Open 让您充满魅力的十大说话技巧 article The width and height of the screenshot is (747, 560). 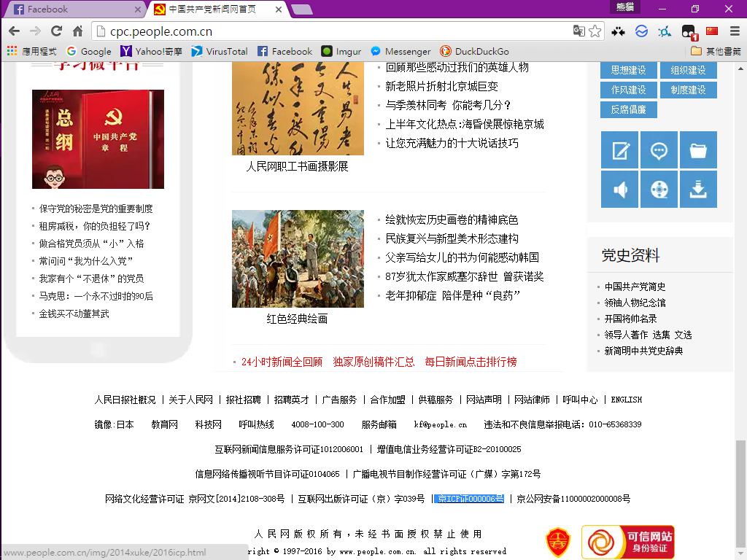click(452, 144)
